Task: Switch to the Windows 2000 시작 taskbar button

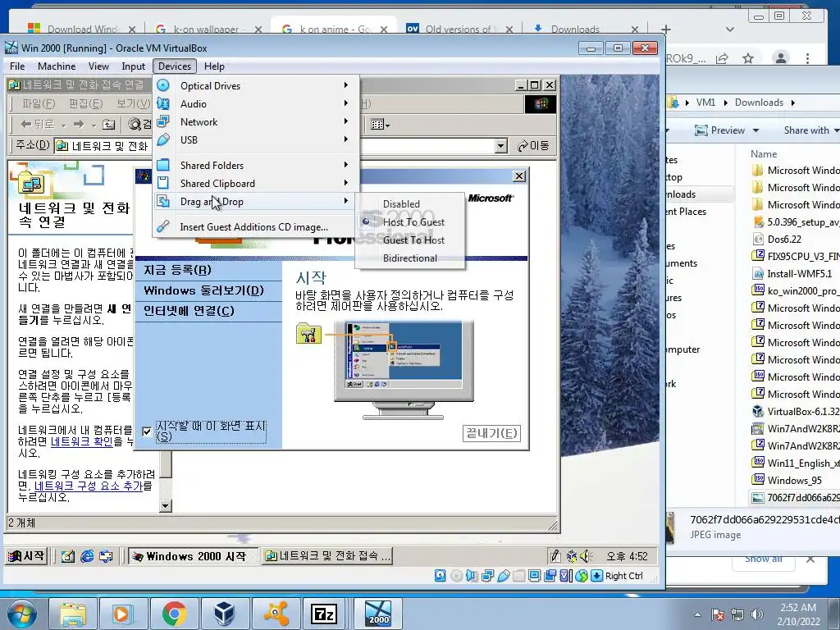Action: pyautogui.click(x=193, y=556)
